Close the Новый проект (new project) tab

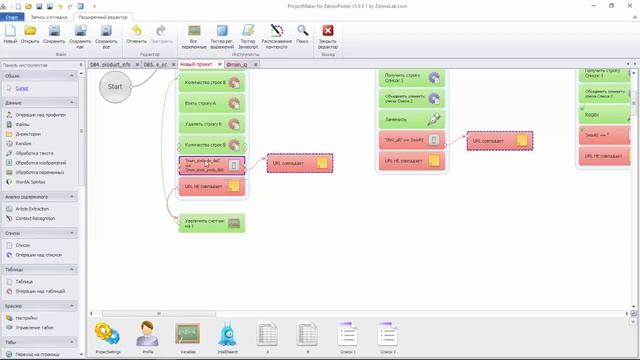pyautogui.click(x=220, y=64)
